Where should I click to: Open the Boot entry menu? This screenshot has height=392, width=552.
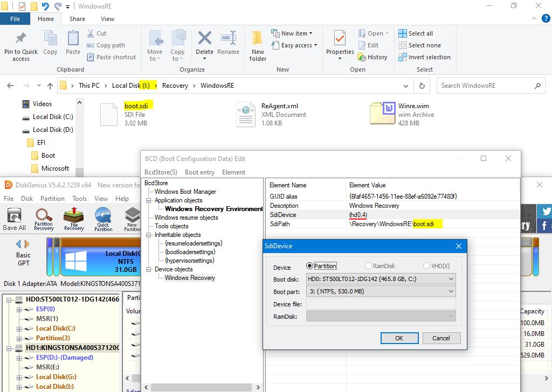tap(199, 172)
